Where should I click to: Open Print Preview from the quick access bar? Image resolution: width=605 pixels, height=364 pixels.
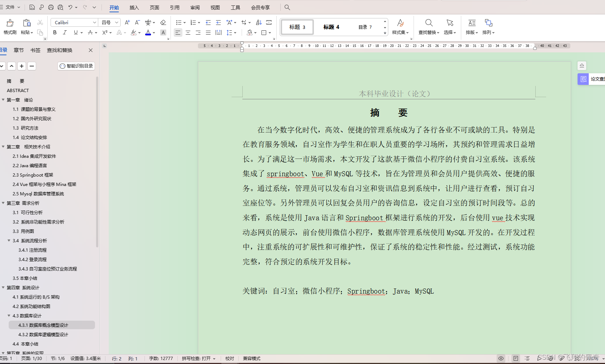[x=60, y=7]
